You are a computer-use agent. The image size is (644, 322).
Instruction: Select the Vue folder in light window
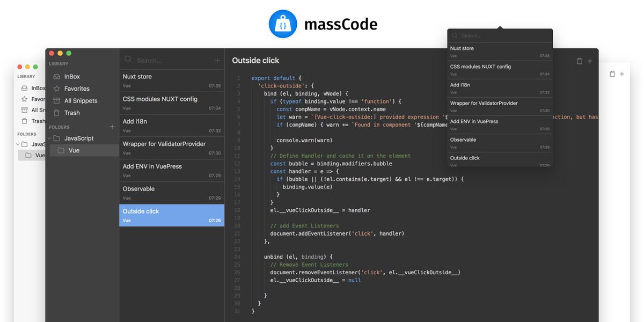32,155
